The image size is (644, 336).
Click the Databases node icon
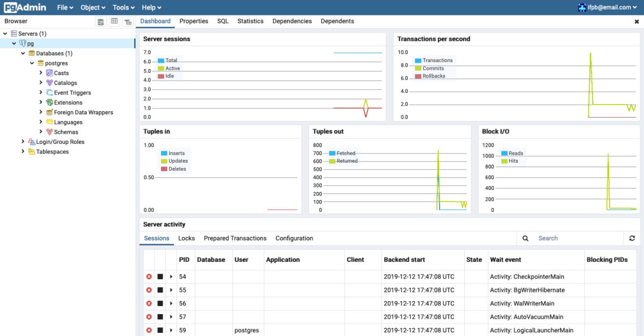click(x=32, y=53)
